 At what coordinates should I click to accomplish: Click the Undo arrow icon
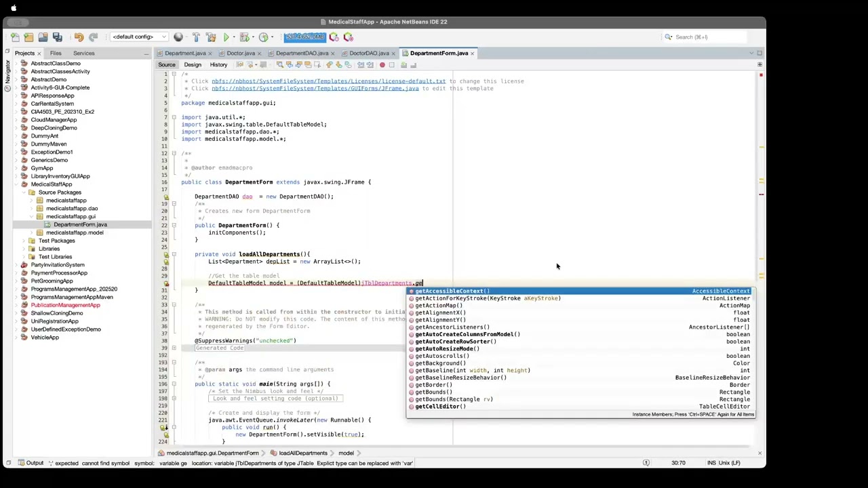[x=79, y=37]
